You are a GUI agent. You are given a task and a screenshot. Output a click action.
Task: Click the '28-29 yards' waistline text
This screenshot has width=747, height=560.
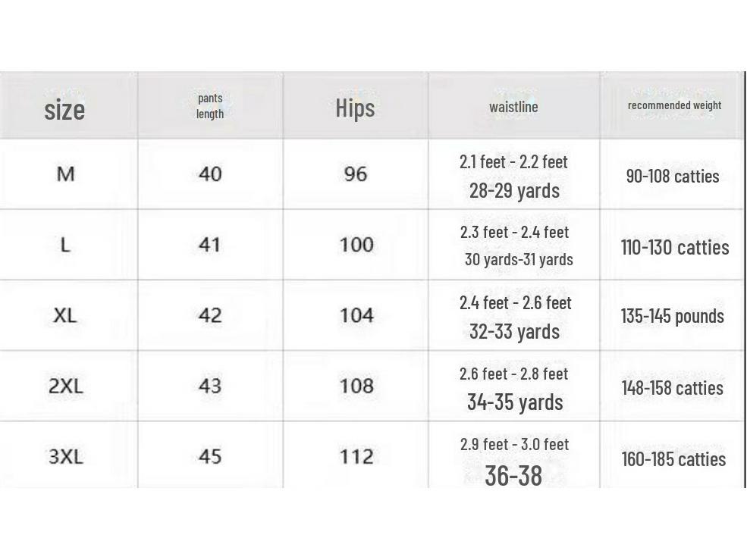[x=514, y=190]
